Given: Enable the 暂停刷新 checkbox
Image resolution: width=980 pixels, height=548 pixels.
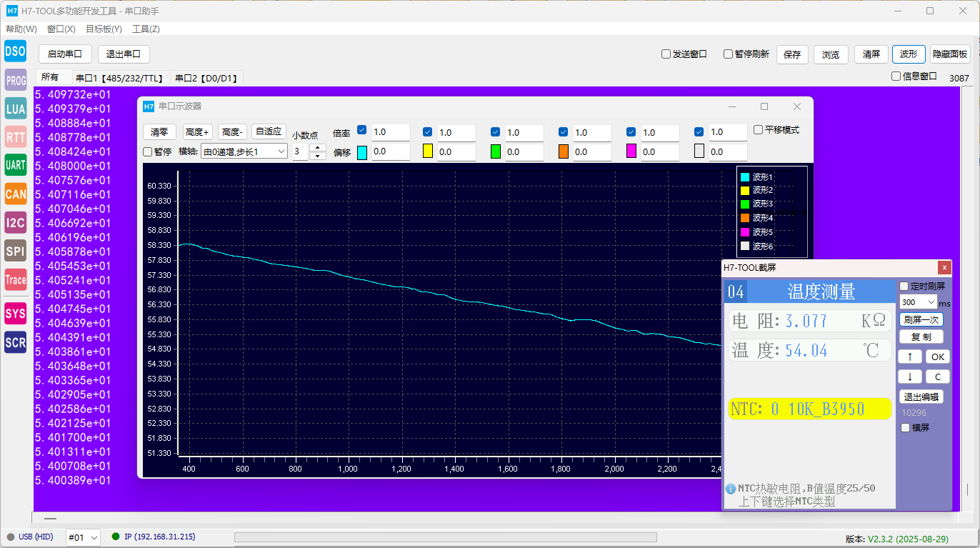Looking at the screenshot, I should click(728, 54).
